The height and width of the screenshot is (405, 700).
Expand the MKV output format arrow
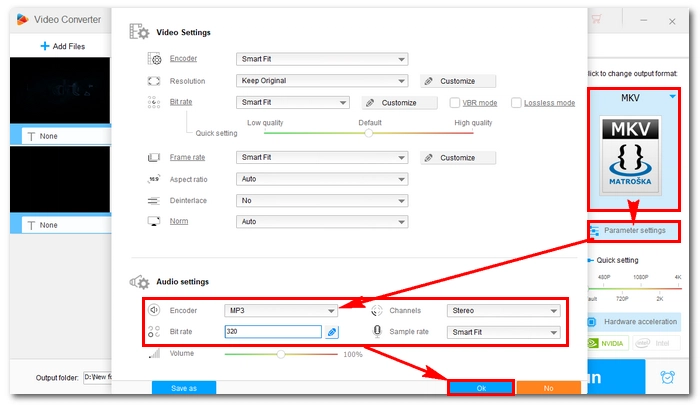[x=672, y=96]
